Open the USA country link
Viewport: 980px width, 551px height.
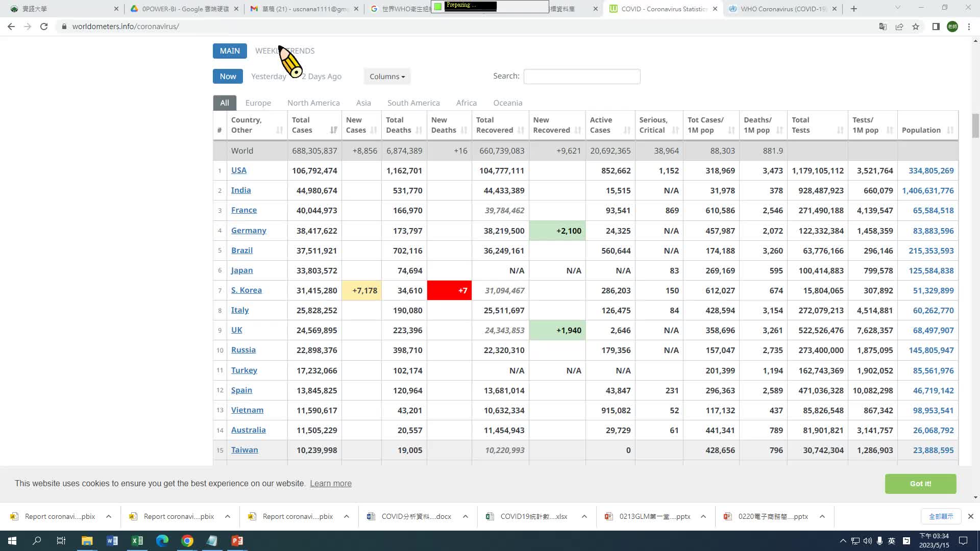[x=239, y=170]
